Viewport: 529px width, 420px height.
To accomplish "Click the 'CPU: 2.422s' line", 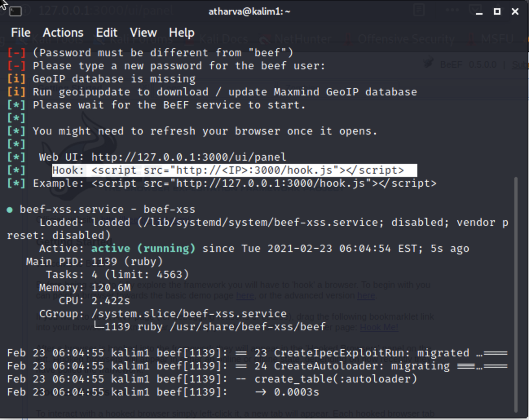I will point(95,301).
